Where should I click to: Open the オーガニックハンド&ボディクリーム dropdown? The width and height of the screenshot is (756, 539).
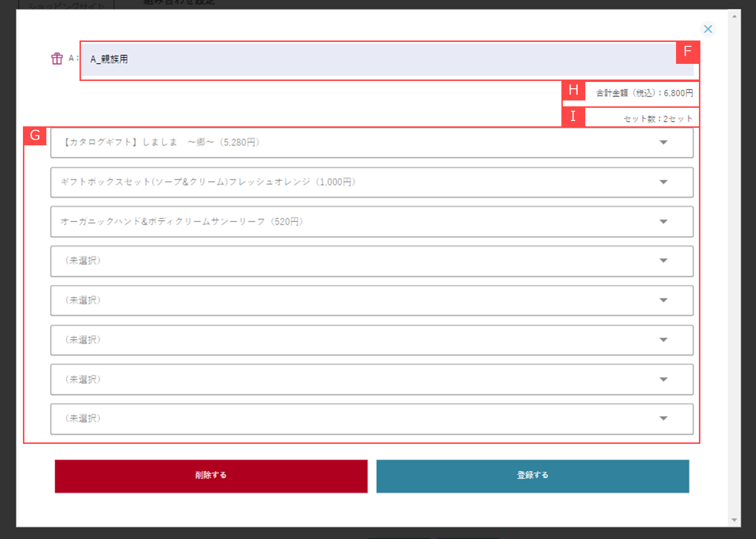pyautogui.click(x=372, y=221)
